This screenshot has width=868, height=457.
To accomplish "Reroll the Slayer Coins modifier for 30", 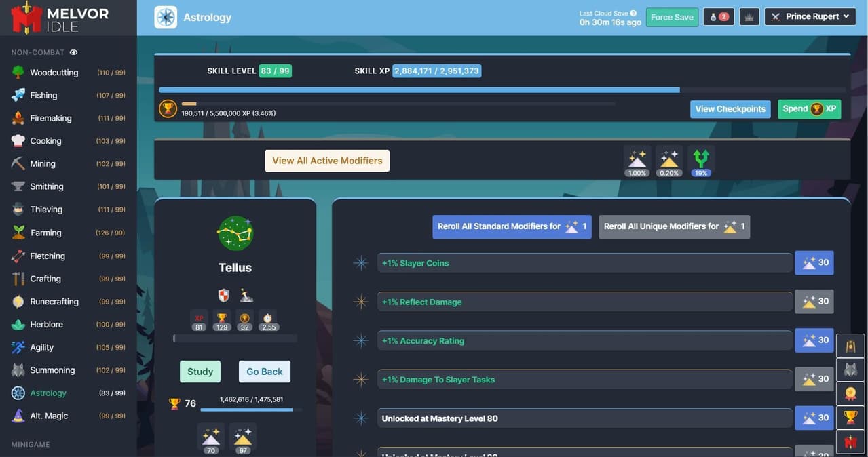I will (x=814, y=263).
